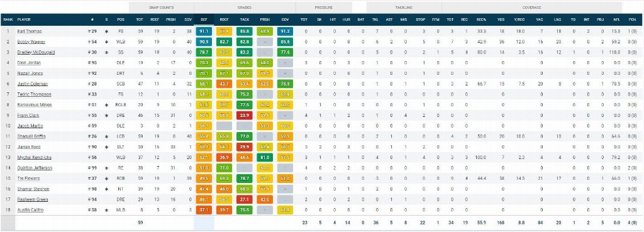The image size is (644, 232).
Task: Sort by PEN column header
Action: [632, 19]
